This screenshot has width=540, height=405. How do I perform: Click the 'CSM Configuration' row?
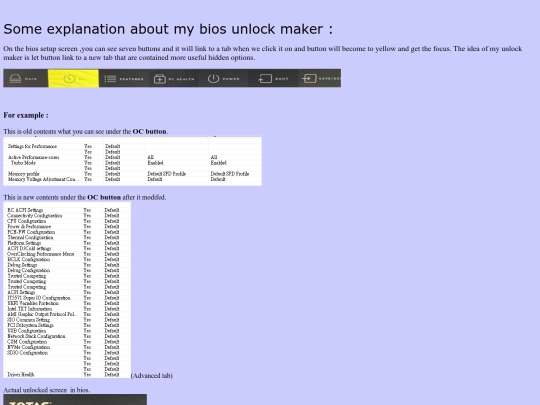pyautogui.click(x=67, y=342)
